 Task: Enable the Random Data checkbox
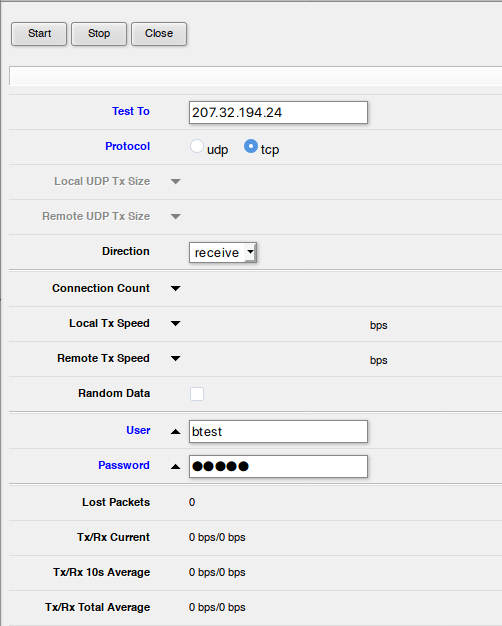click(x=197, y=394)
